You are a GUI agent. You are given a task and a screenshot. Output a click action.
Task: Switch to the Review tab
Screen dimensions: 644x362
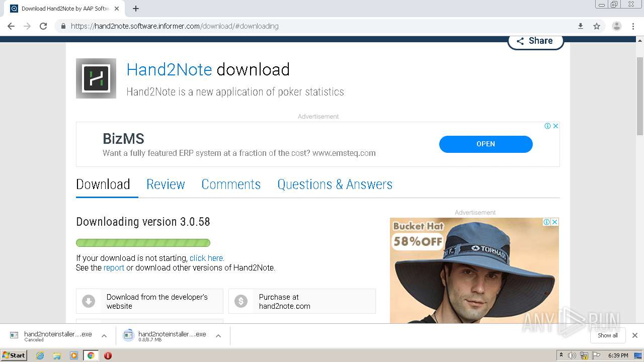point(166,185)
